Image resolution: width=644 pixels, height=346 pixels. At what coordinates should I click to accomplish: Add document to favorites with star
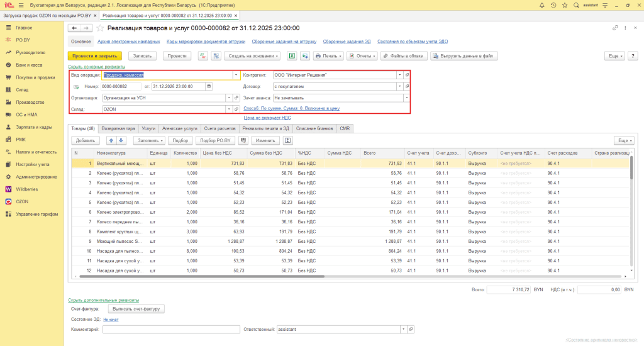(x=100, y=28)
